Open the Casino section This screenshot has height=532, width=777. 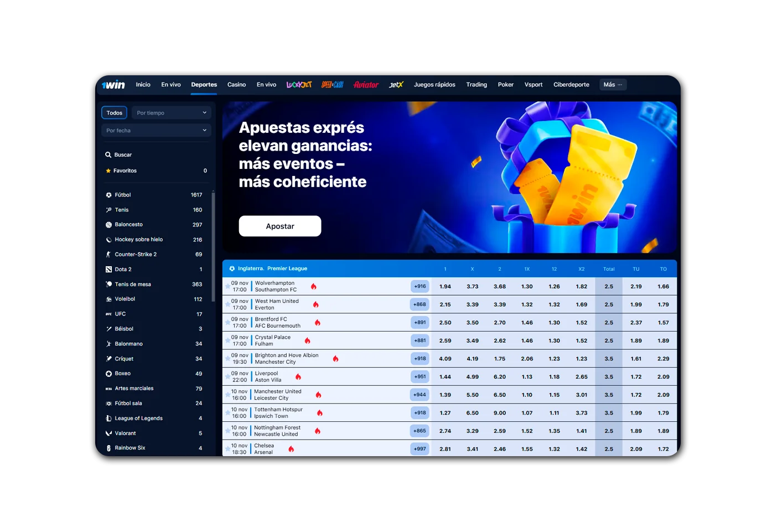(x=237, y=85)
